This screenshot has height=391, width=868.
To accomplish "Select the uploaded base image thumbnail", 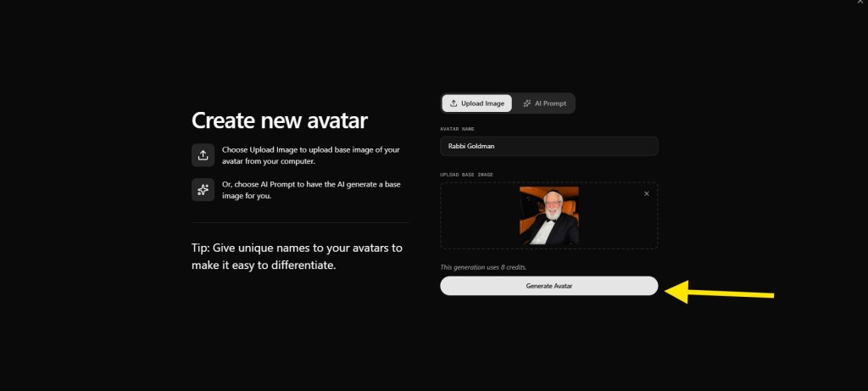I will click(548, 215).
